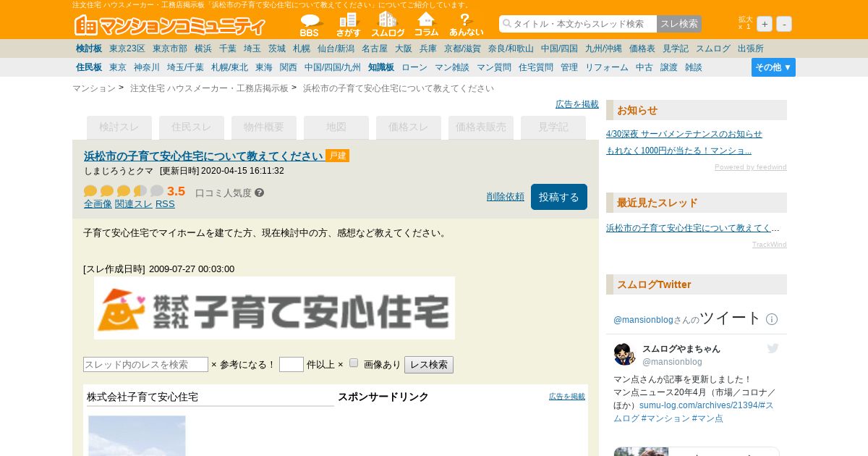Open the スムログ building icon
Viewport: 868px width, 456px height.
tap(388, 25)
